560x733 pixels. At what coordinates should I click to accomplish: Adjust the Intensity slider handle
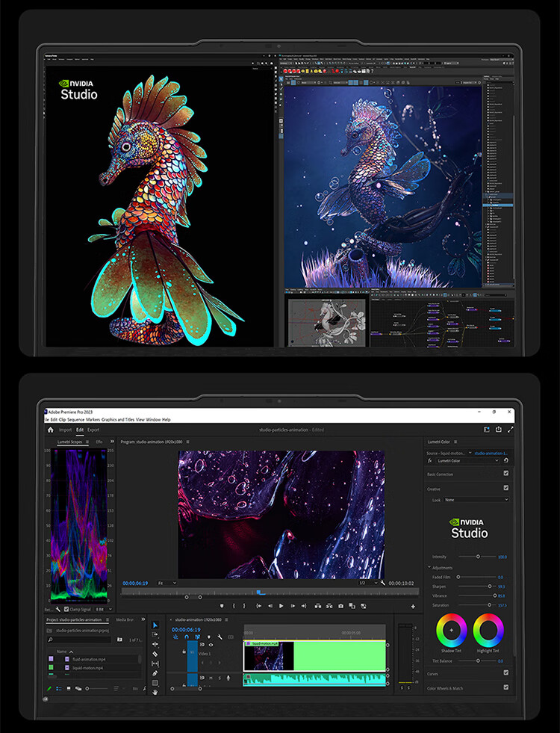(478, 557)
